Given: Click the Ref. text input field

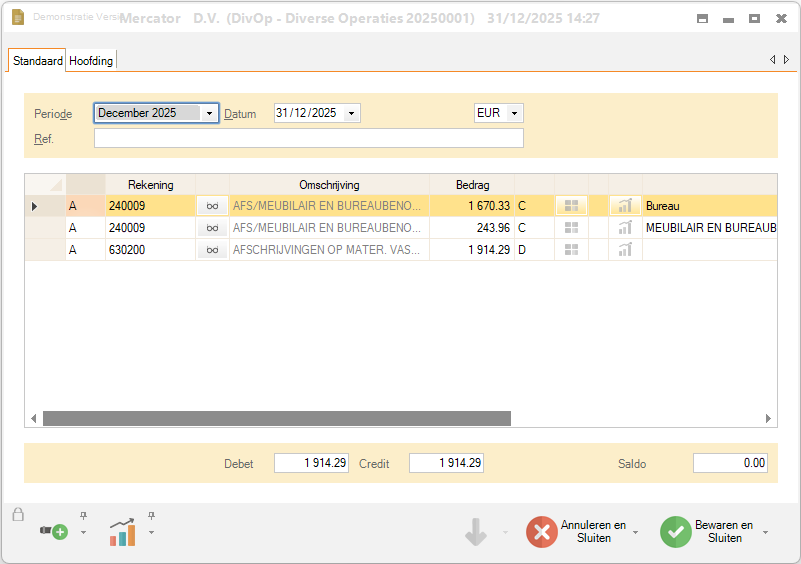Looking at the screenshot, I should point(308,139).
